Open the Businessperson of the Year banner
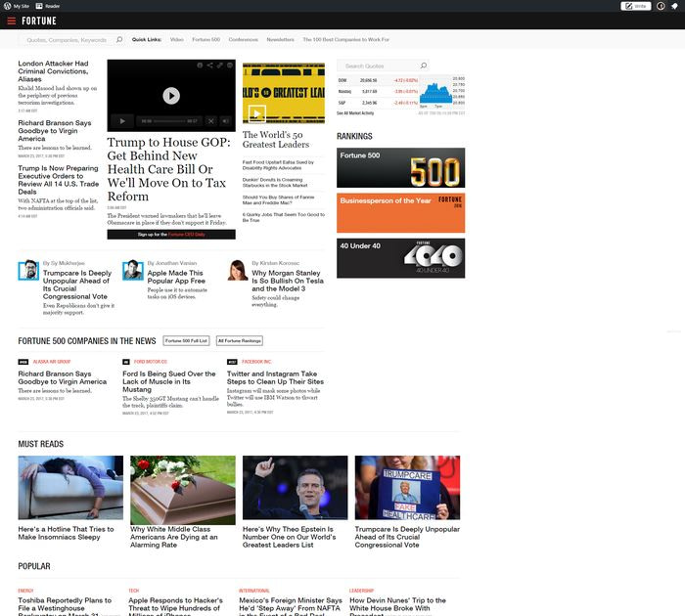 (400, 213)
